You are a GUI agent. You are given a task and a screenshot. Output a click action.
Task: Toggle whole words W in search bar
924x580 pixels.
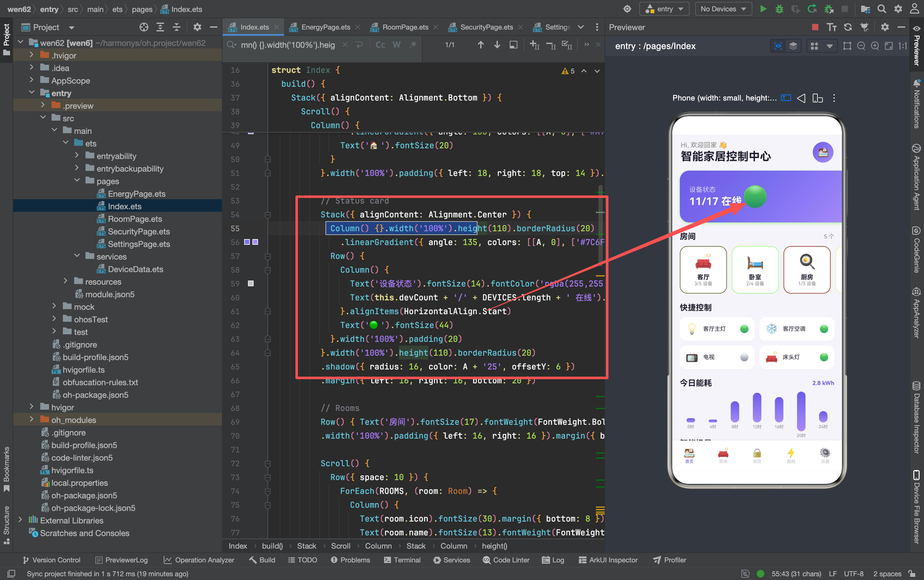[x=396, y=45]
